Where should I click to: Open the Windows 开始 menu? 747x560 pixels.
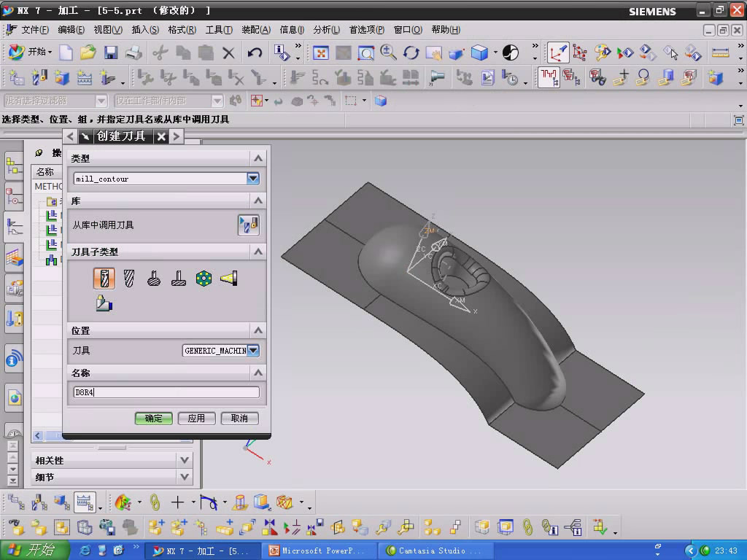(34, 551)
